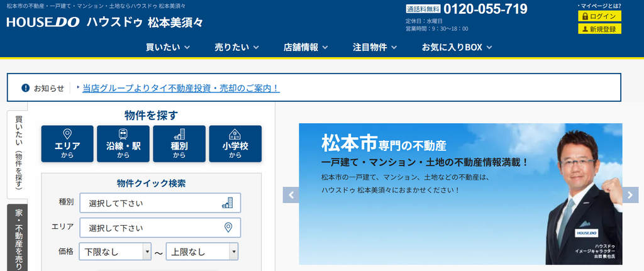The height and width of the screenshot is (271, 644).
Task: Click the 営業時間：9：30〜18：00 text
Action: click(x=436, y=29)
